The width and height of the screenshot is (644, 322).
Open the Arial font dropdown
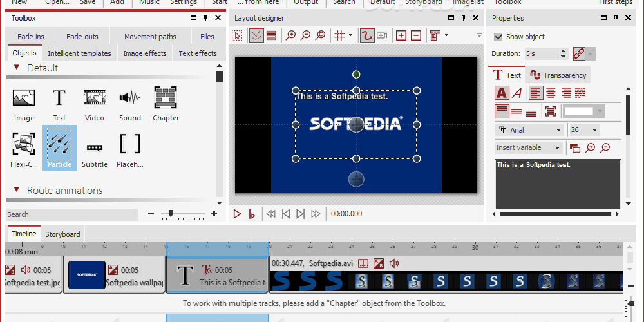click(530, 130)
